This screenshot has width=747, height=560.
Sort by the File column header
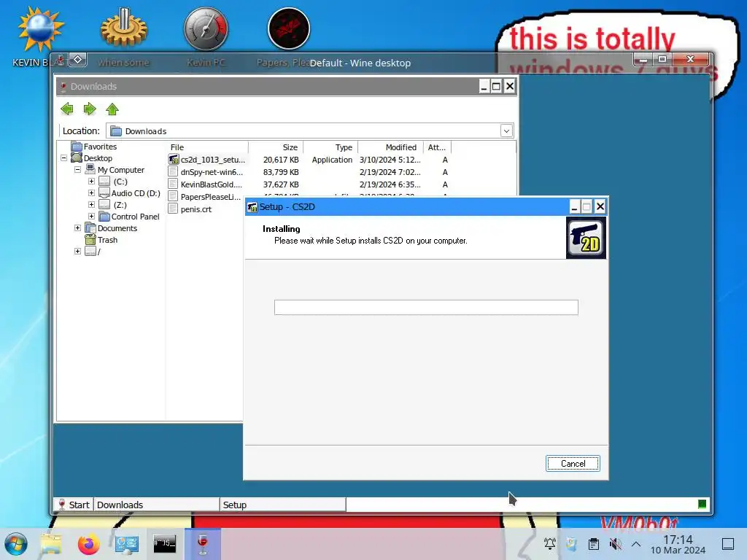pyautogui.click(x=207, y=147)
